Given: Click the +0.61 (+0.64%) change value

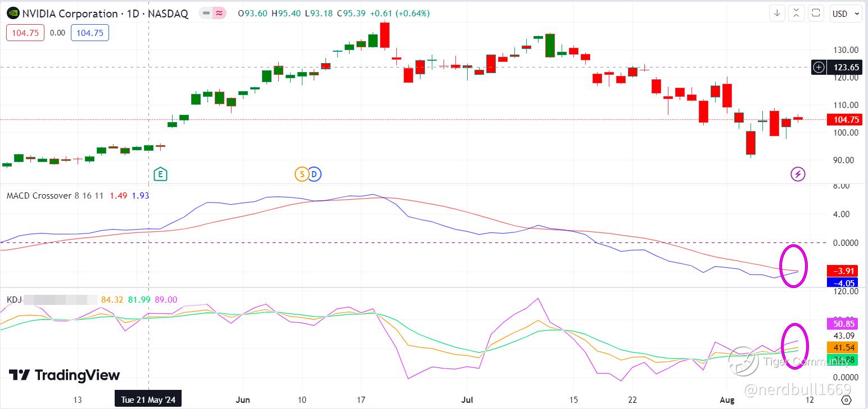Looking at the screenshot, I should click(400, 14).
